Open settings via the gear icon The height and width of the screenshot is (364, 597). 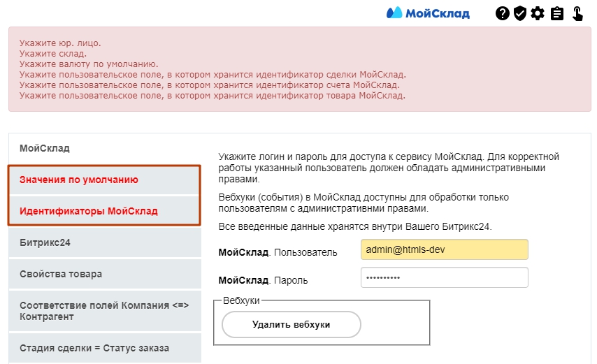[537, 13]
